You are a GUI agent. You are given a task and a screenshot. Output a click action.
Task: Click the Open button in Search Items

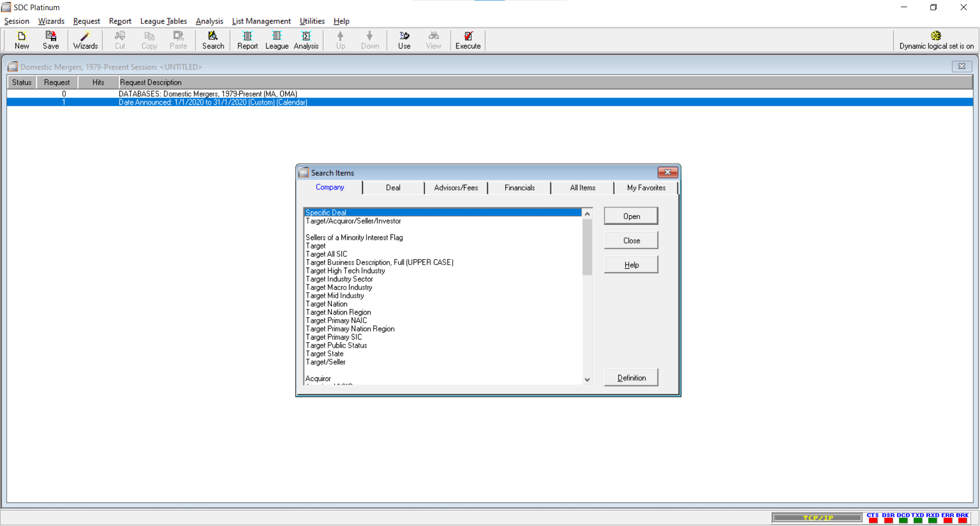tap(631, 217)
